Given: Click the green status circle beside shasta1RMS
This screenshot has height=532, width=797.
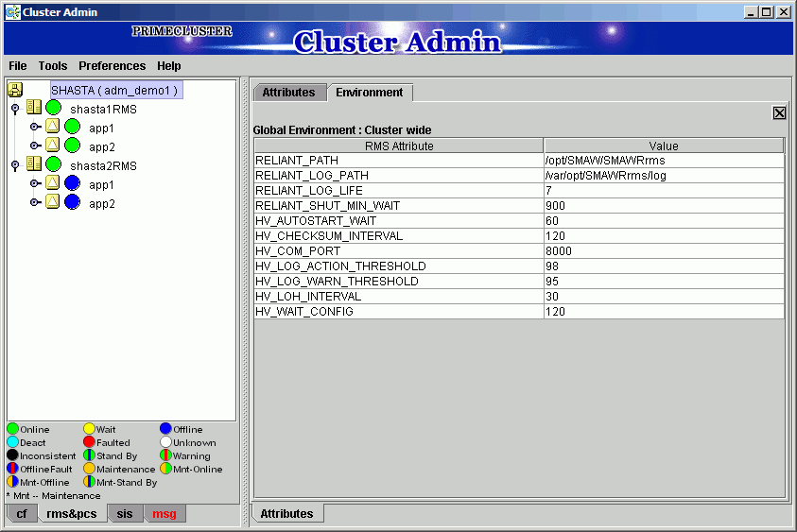Looking at the screenshot, I should click(x=53, y=109).
